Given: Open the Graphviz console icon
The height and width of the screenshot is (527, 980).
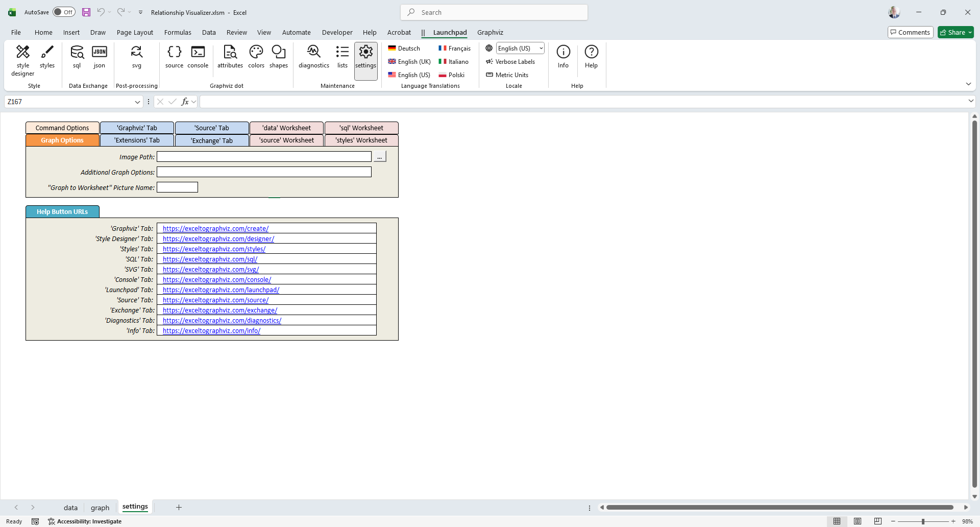Looking at the screenshot, I should [x=198, y=56].
